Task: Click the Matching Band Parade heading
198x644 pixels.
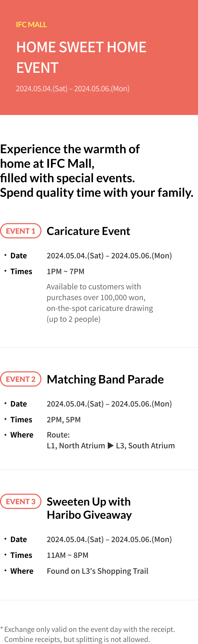Action: pos(105,379)
